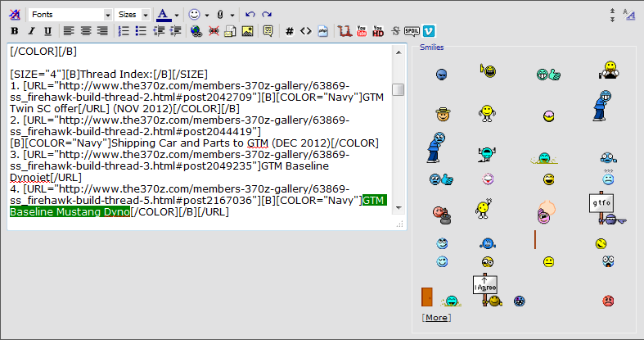This screenshot has height=340, width=644.
Task: Click the insert smiley face toolbar icon
Action: tap(194, 15)
